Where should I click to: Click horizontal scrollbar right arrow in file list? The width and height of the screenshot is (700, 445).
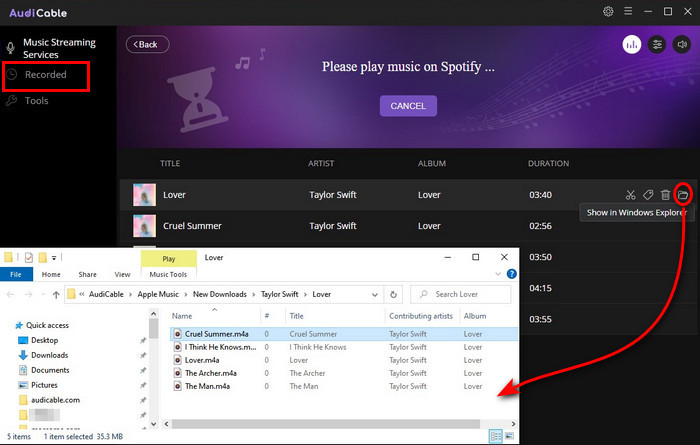(513, 424)
